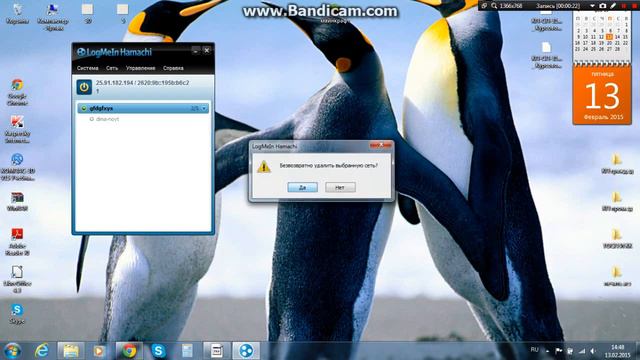640x360 pixels.
Task: Click the highlighted day 13 in calendar gadget
Action: click(x=609, y=37)
